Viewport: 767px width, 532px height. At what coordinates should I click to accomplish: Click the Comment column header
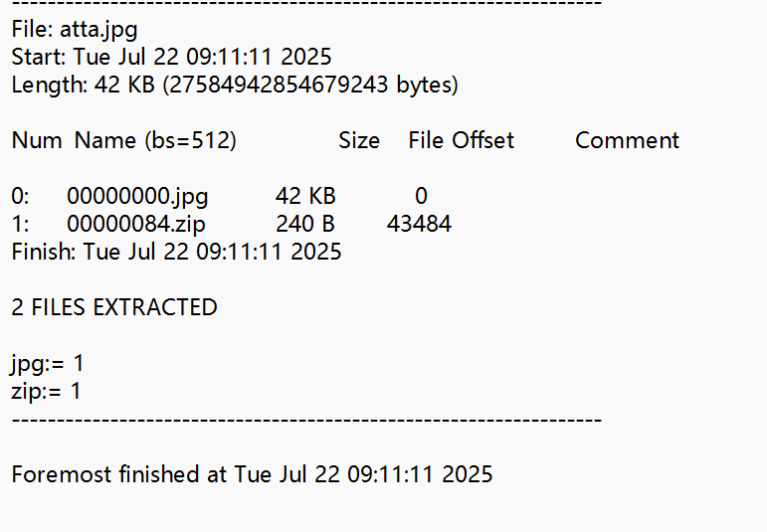point(627,140)
